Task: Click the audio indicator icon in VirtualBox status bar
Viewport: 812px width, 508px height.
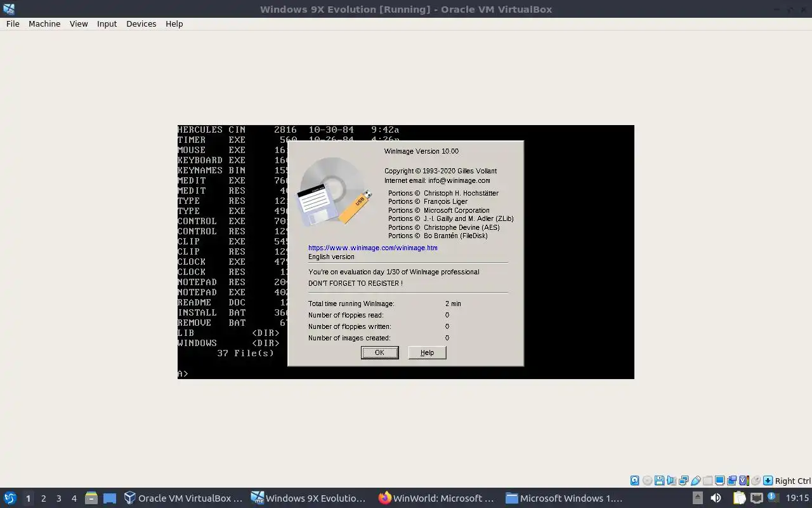Action: (x=671, y=481)
